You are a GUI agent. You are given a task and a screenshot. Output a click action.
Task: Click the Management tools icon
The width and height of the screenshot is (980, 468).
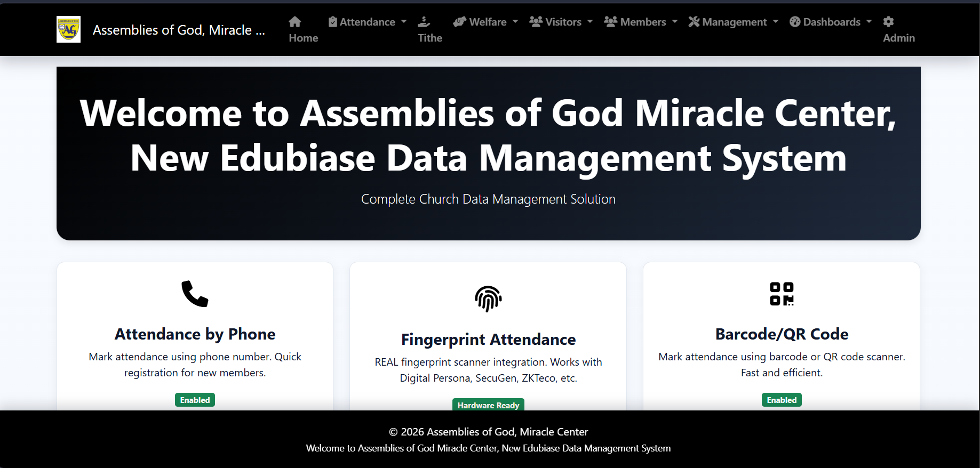694,22
